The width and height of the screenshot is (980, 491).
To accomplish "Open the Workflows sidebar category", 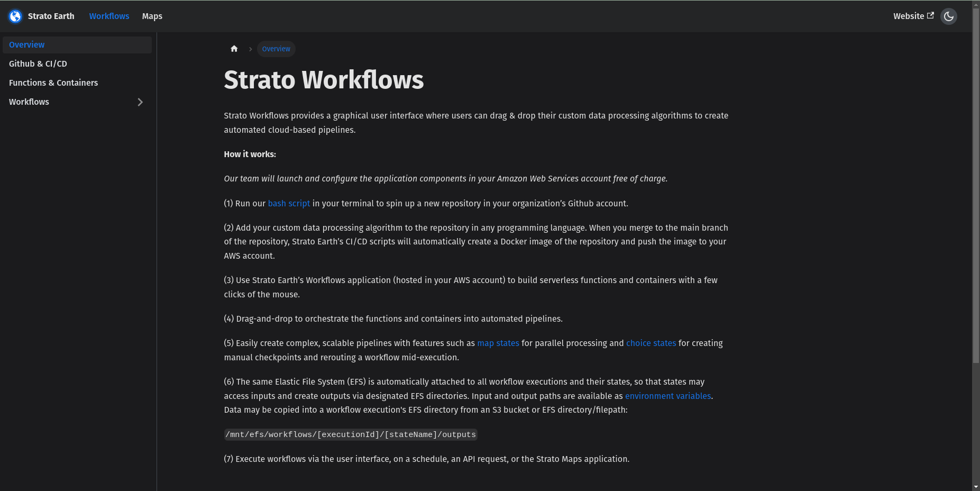I will [x=66, y=102].
